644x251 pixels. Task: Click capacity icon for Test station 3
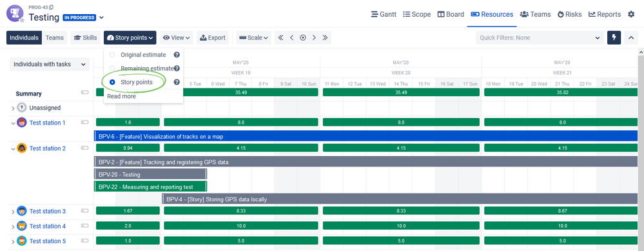pos(84,211)
